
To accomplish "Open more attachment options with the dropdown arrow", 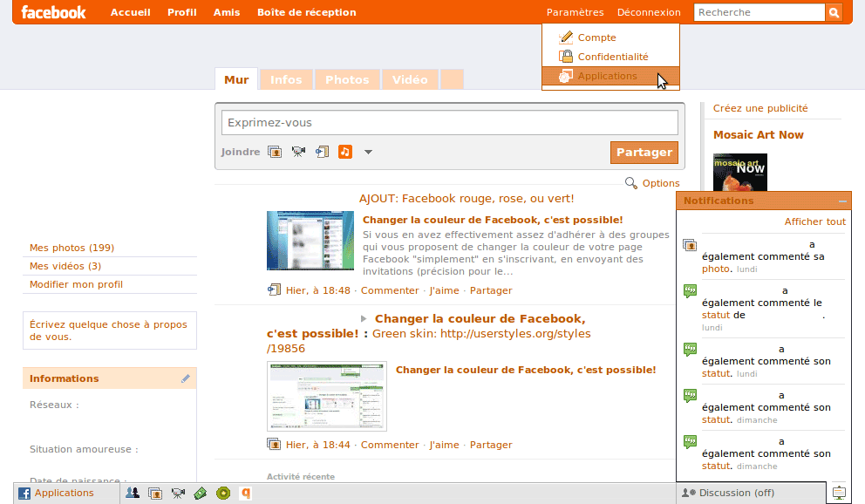I will [x=367, y=151].
